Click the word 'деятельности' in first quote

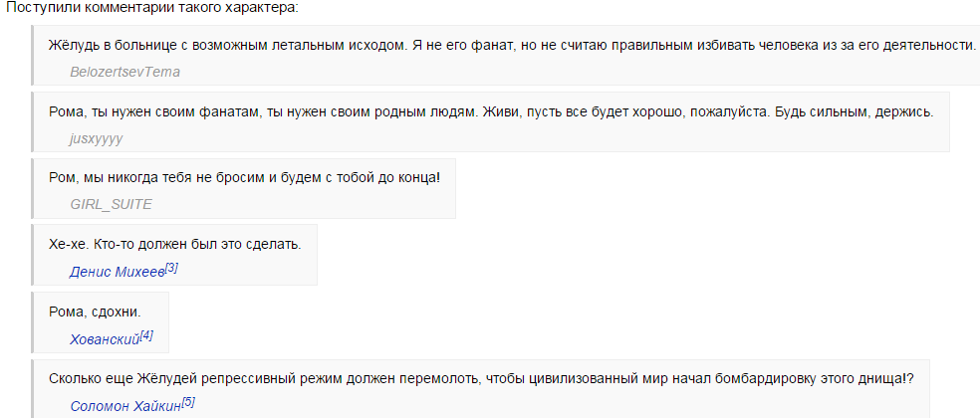click(x=929, y=46)
